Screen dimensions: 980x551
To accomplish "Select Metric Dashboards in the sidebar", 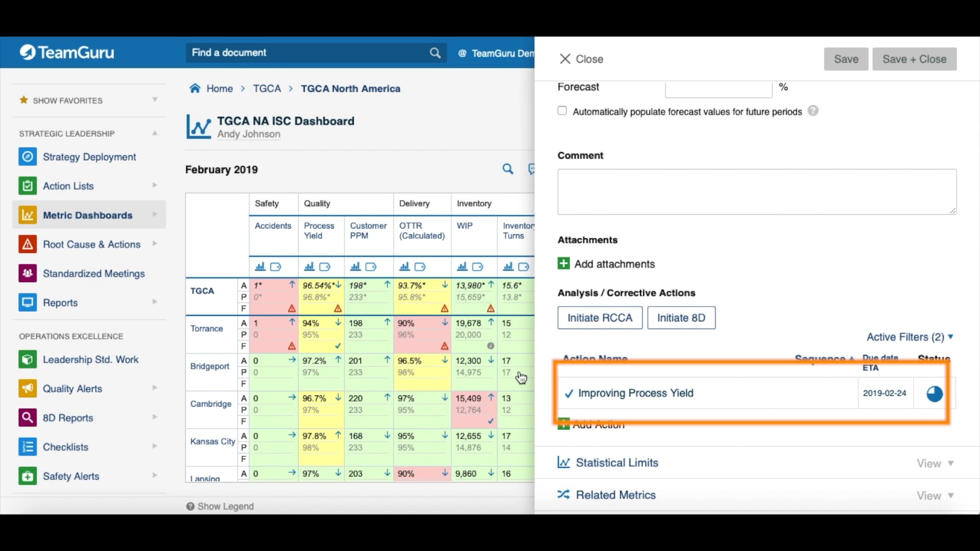I will point(87,215).
